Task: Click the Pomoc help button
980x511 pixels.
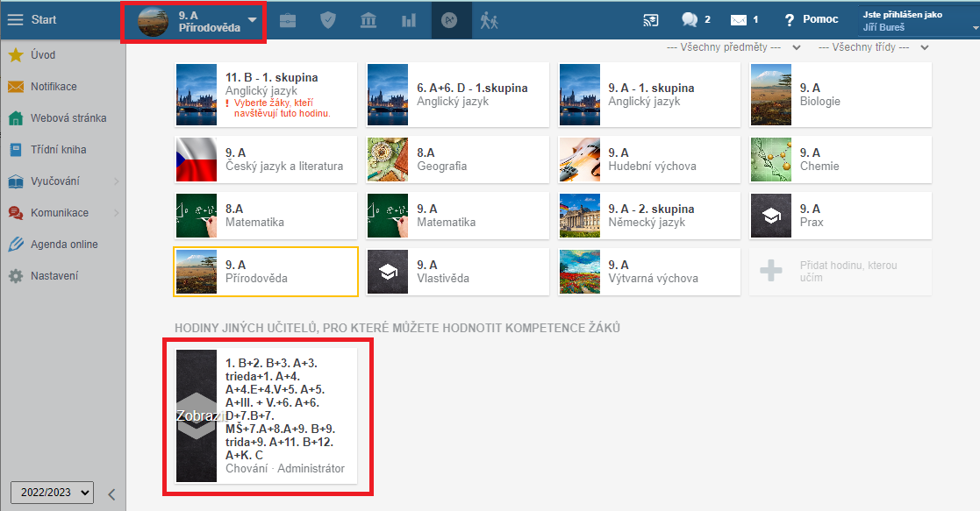Action: coord(811,19)
